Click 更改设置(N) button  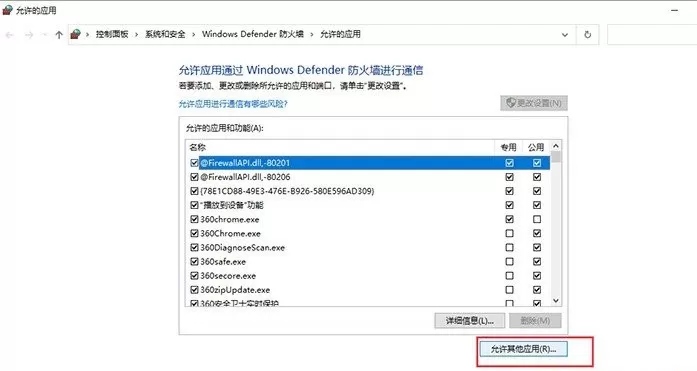(533, 103)
